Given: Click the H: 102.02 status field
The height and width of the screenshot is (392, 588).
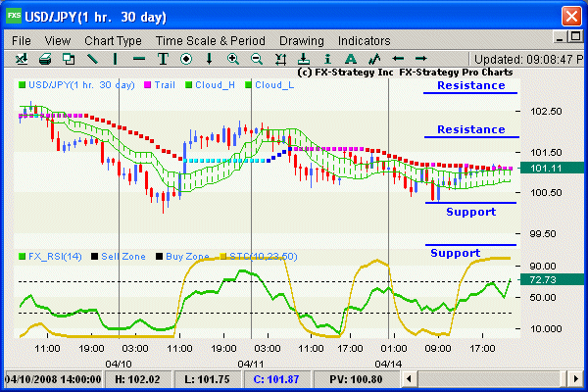Looking at the screenshot, I should (137, 379).
